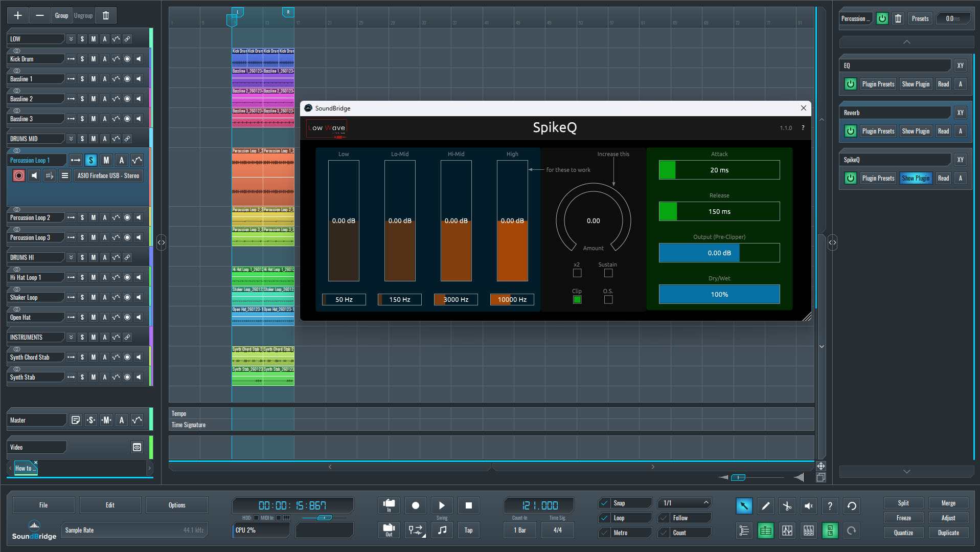Select the arrow pointer tool
The image size is (980, 552).
tap(744, 506)
